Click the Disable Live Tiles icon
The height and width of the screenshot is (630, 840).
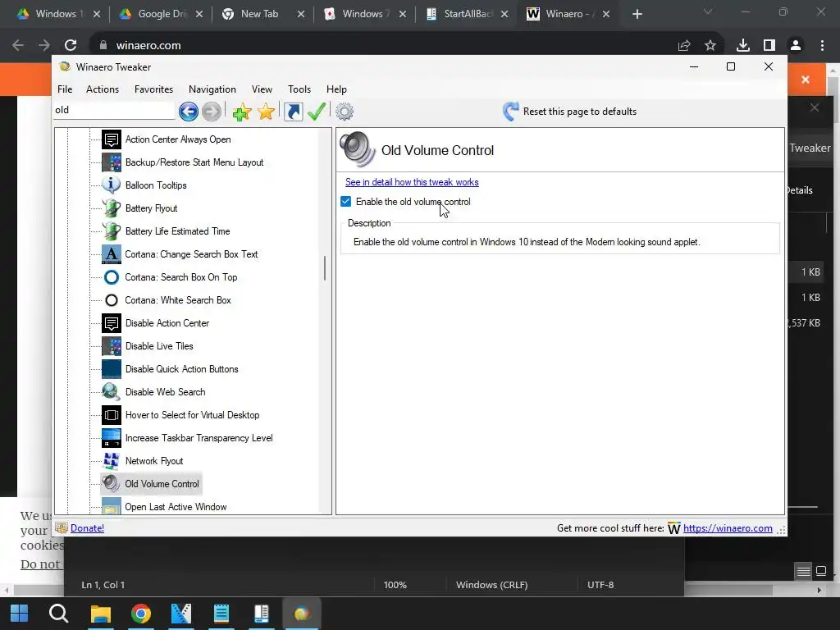(112, 346)
